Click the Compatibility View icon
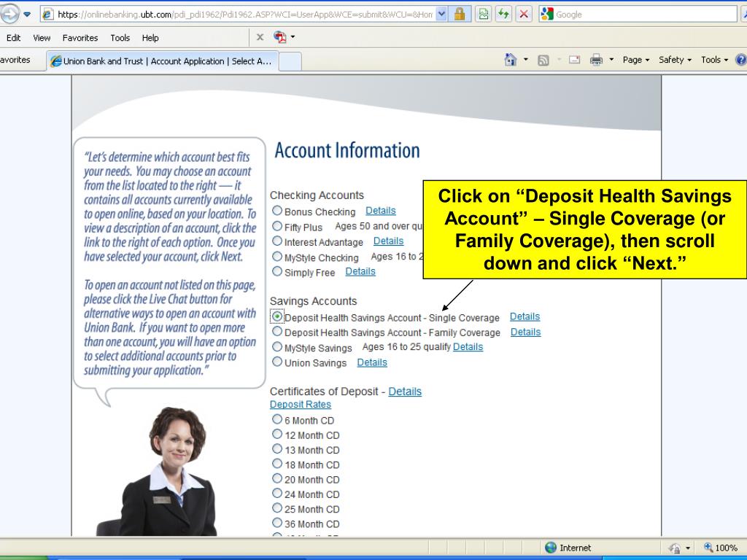The image size is (747, 560). [482, 13]
